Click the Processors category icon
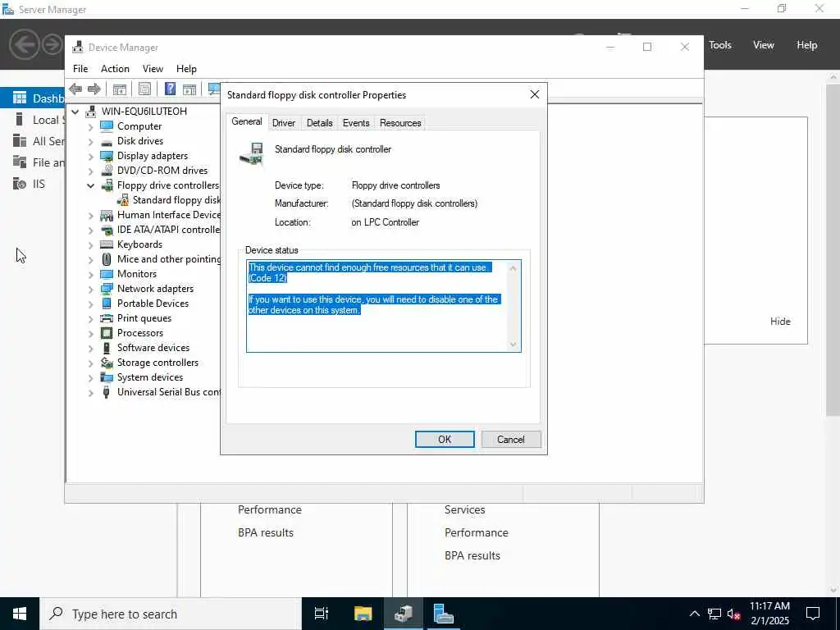Screen dimensions: 840x630 click(107, 333)
